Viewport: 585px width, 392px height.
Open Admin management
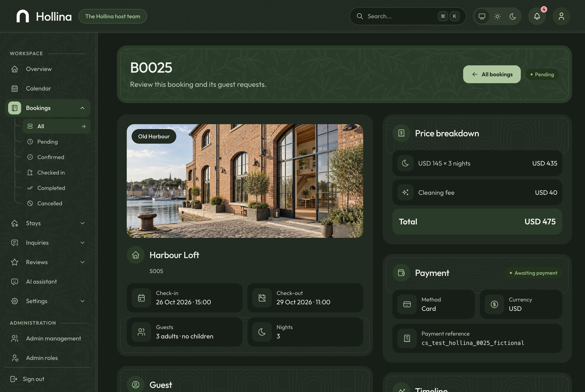[48, 338]
